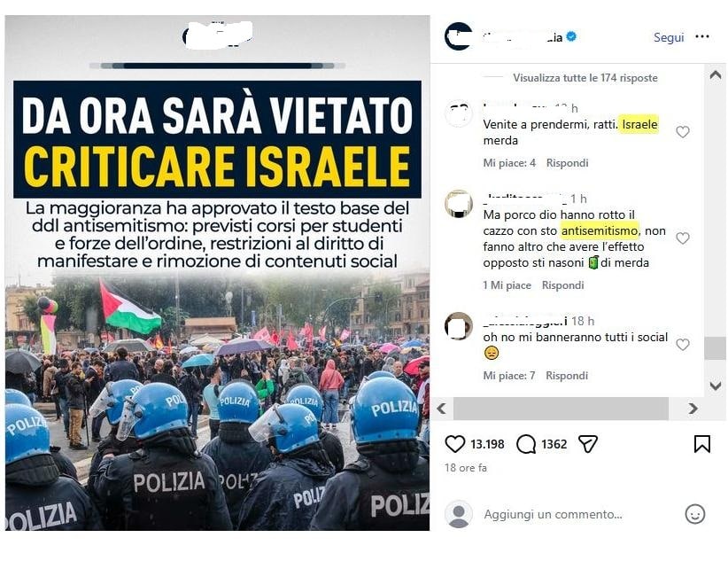Click the horizontal scrollbar left arrow
Image resolution: width=728 pixels, height=561 pixels.
[442, 409]
